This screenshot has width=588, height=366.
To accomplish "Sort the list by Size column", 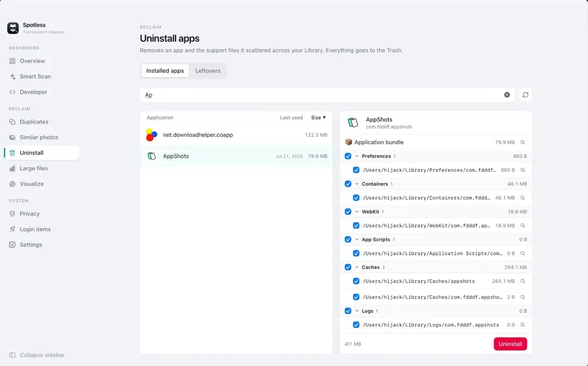I will tap(318, 117).
